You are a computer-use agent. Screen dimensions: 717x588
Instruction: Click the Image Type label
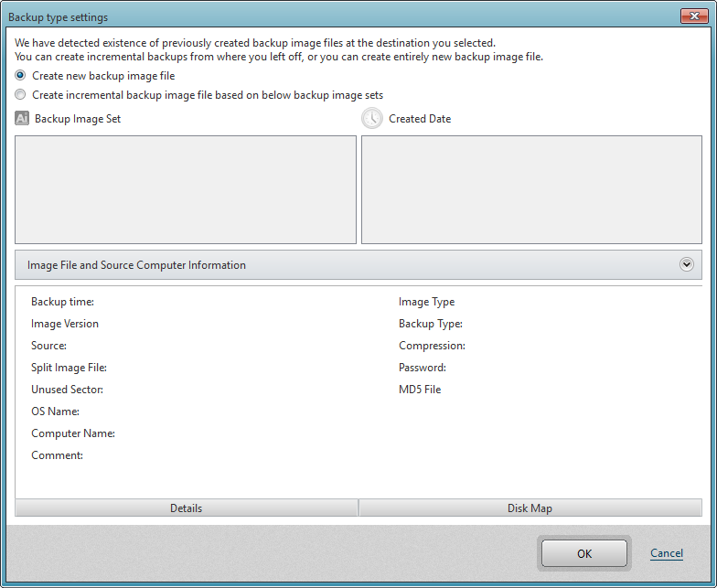point(426,302)
